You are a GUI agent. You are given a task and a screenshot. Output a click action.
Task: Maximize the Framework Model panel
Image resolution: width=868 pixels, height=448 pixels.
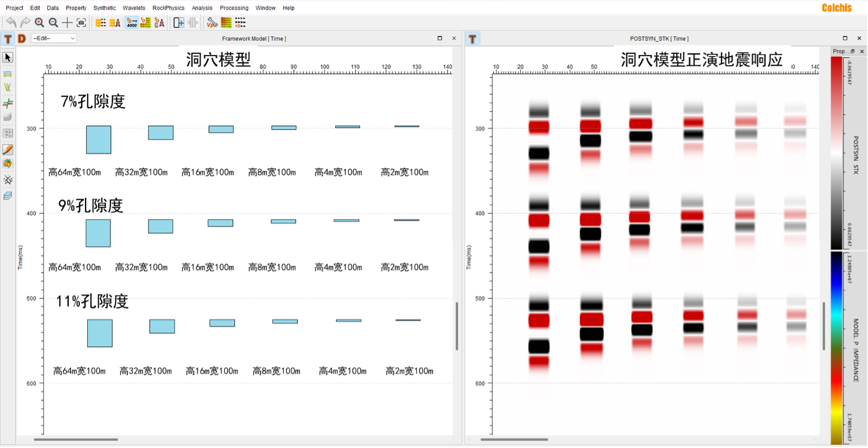[x=440, y=39]
